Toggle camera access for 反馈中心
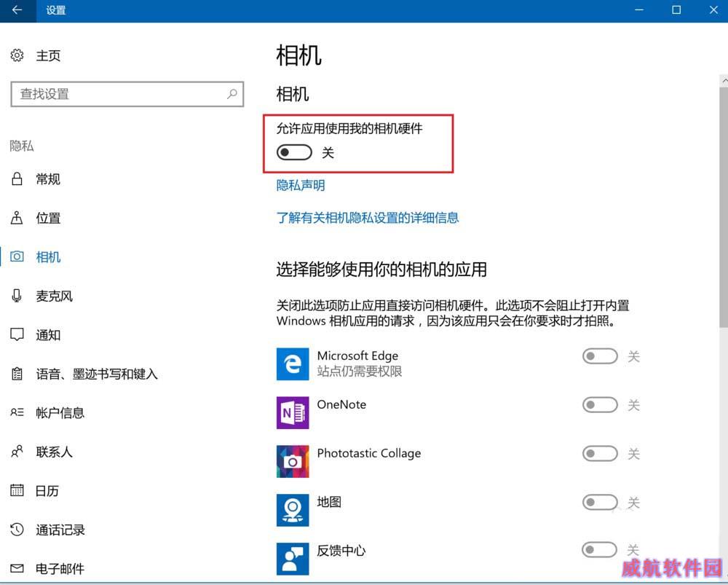The width and height of the screenshot is (728, 585). click(x=599, y=550)
